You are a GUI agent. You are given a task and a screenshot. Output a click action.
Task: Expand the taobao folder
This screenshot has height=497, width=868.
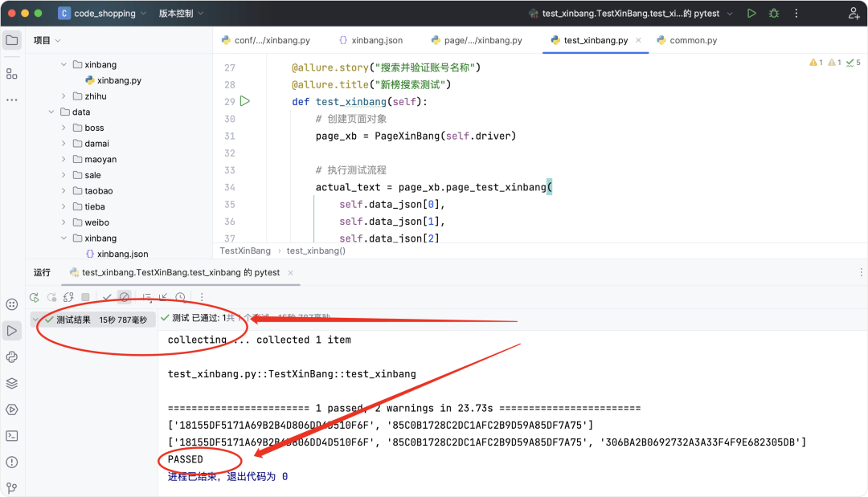click(x=63, y=191)
